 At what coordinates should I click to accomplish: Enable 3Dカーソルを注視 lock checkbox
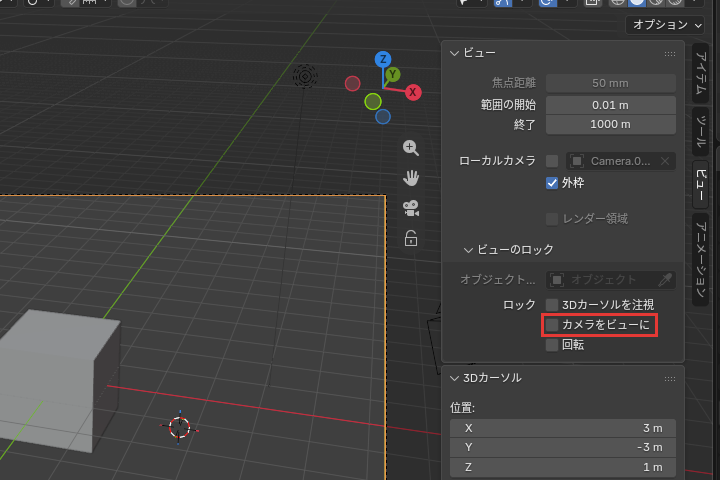coord(552,305)
